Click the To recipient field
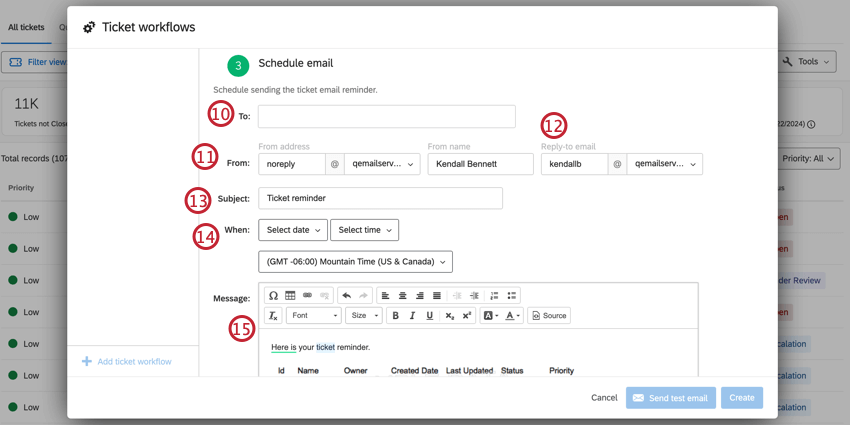 [x=387, y=117]
